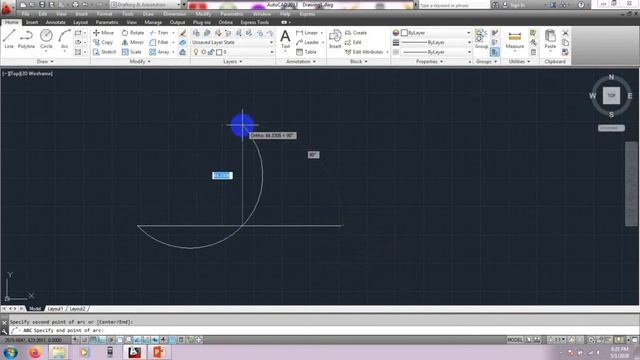The height and width of the screenshot is (360, 640).
Task: Select the Line draw tool
Action: pyautogui.click(x=9, y=39)
